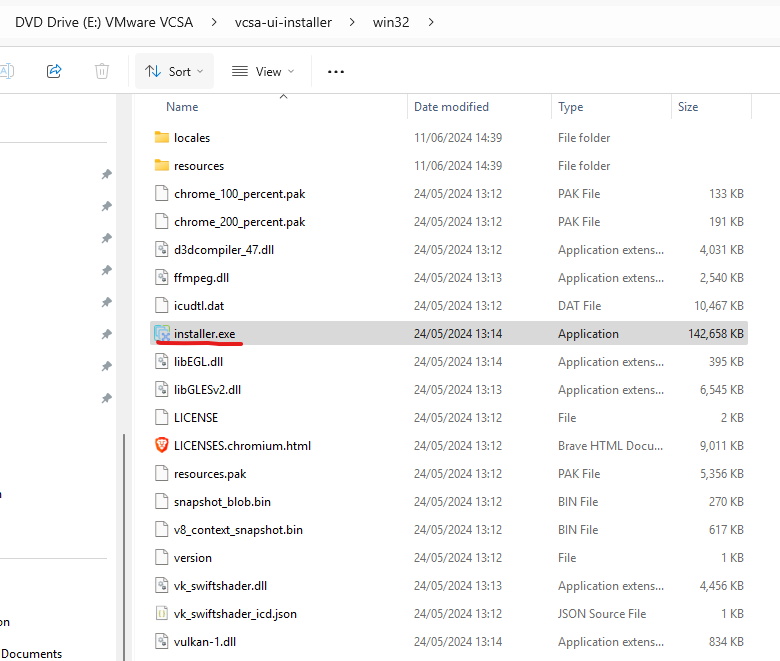Select snapshot_blob.bin file name
Image resolution: width=780 pixels, height=661 pixels.
[222, 501]
